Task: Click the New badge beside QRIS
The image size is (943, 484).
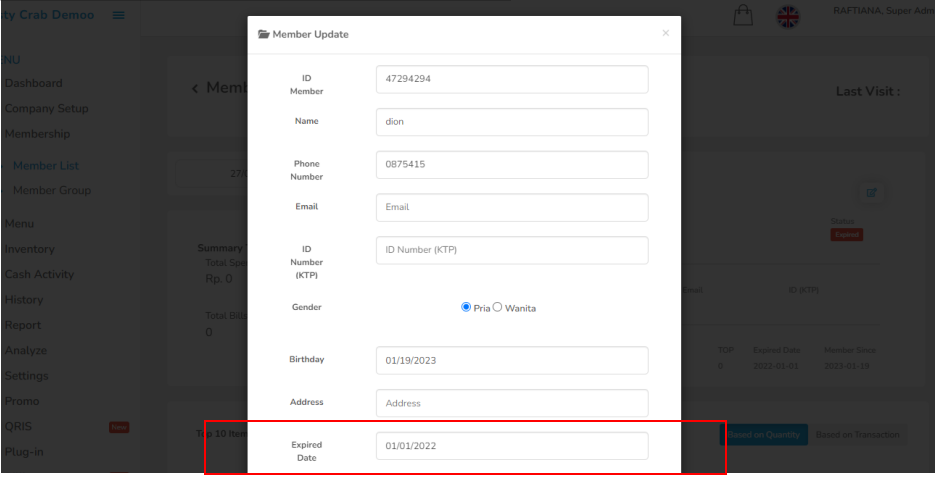Action: tap(119, 427)
